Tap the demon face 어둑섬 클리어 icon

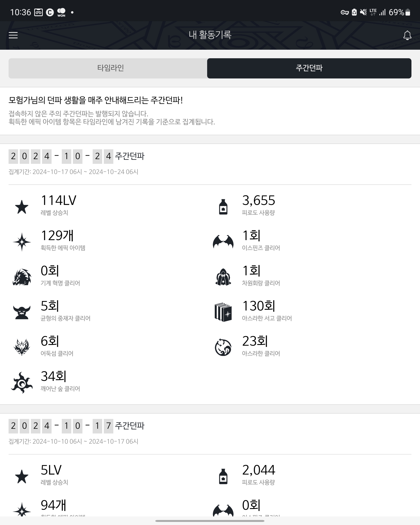click(22, 347)
